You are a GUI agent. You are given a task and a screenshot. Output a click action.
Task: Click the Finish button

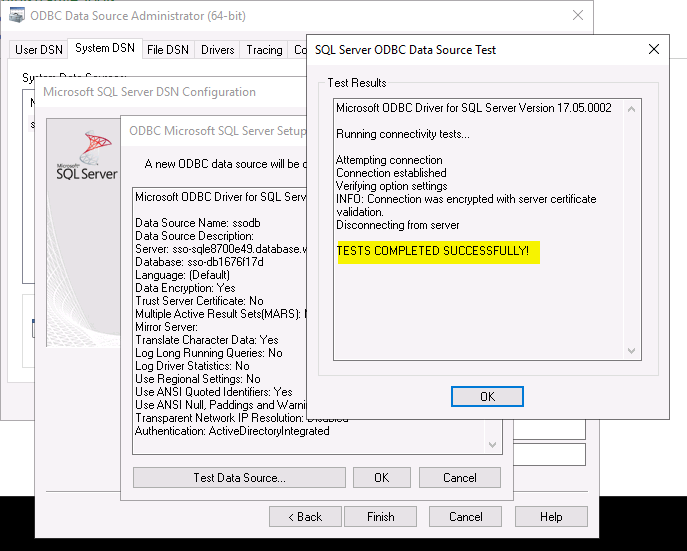pos(380,517)
